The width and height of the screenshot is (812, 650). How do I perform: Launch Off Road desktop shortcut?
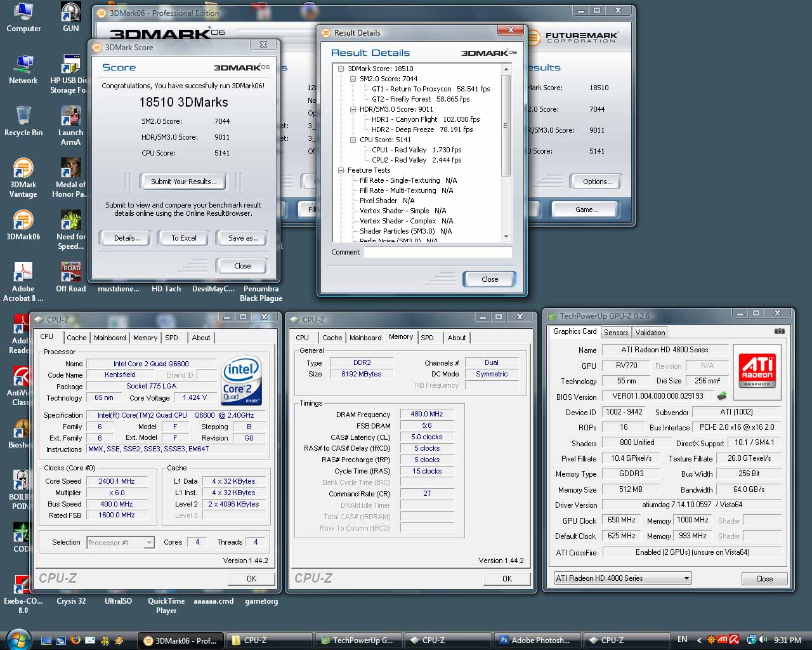(x=70, y=277)
